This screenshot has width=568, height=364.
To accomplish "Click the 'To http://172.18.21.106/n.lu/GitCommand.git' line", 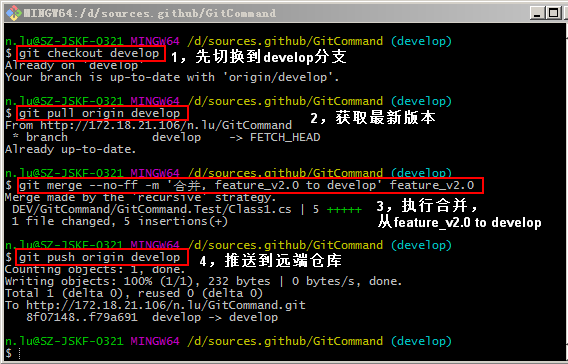I will (x=155, y=305).
